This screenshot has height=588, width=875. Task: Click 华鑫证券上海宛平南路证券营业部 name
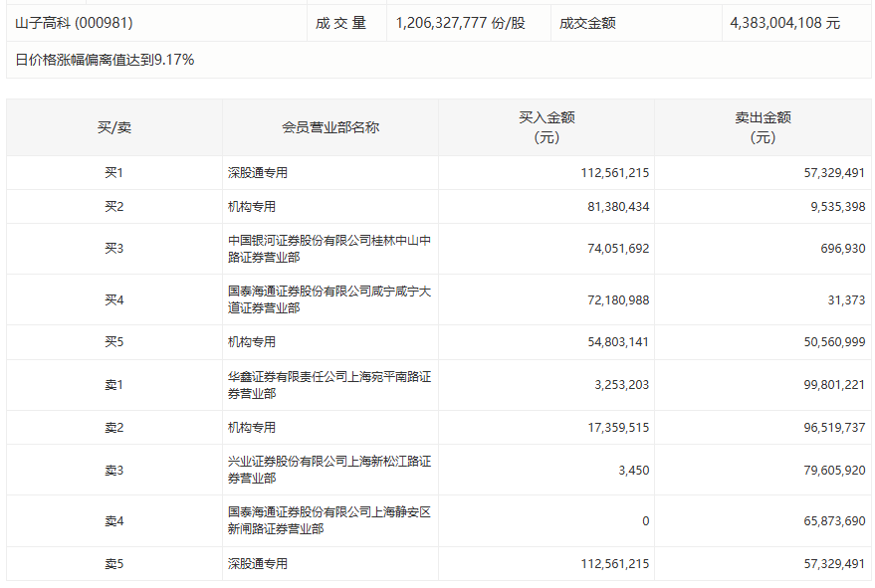[x=329, y=385]
